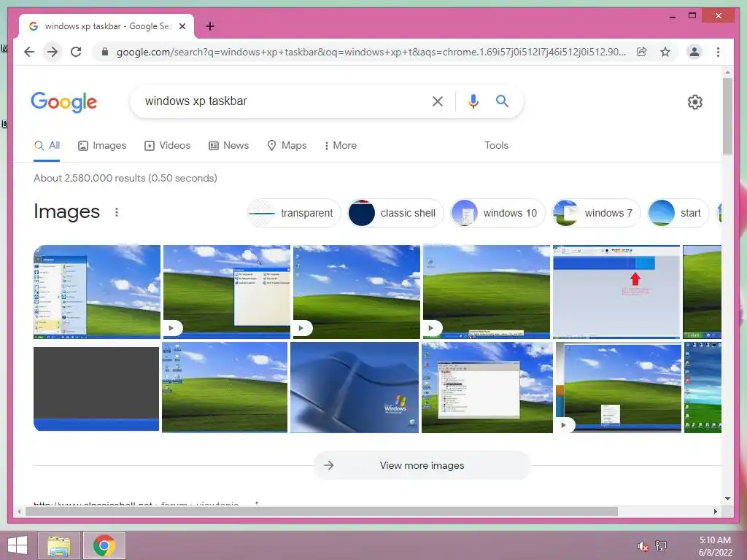Click the View more images button
747x560 pixels.
point(422,465)
